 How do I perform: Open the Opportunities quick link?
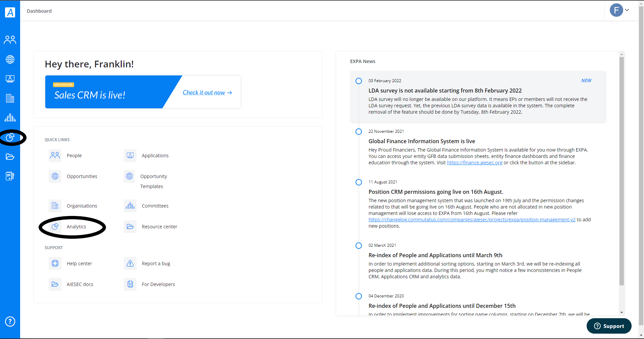(82, 176)
